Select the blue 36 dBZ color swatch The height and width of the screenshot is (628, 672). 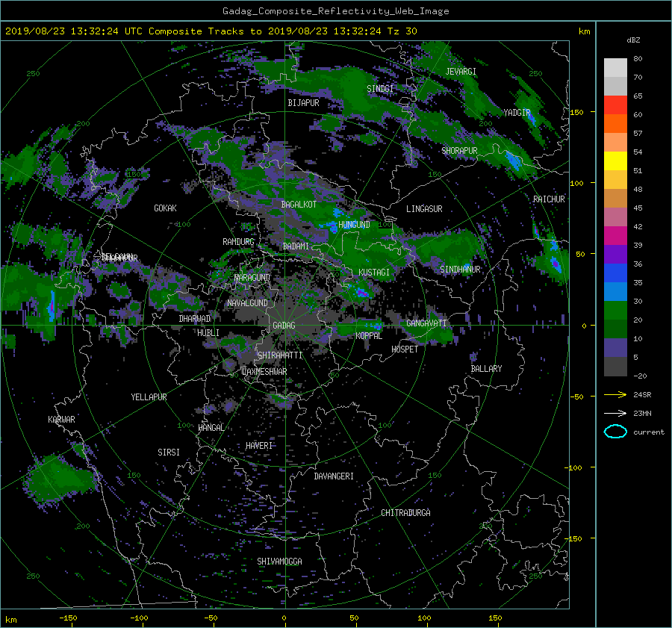coord(615,273)
